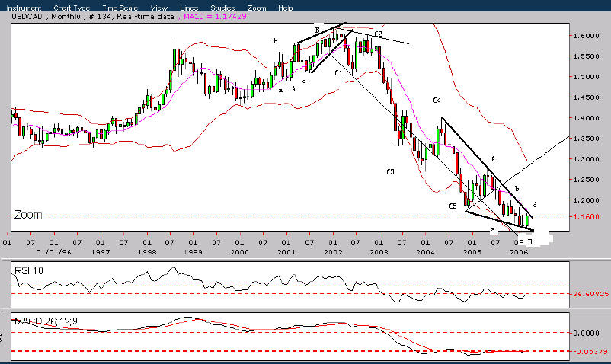Open the Studies menu
611x364 pixels.
(x=222, y=8)
